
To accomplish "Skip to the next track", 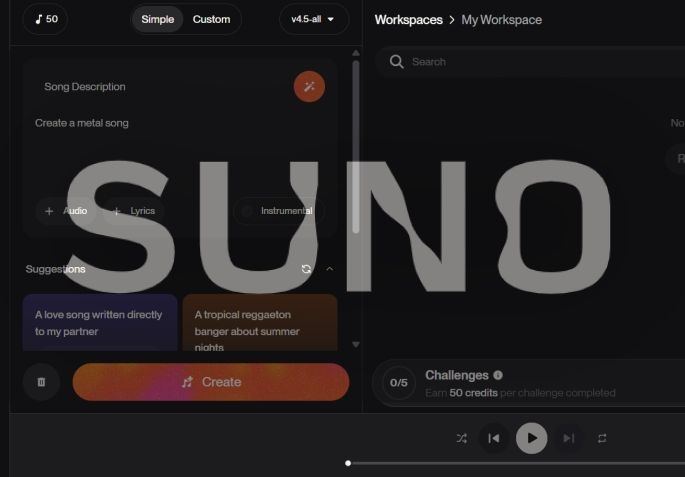I will pyautogui.click(x=568, y=438).
